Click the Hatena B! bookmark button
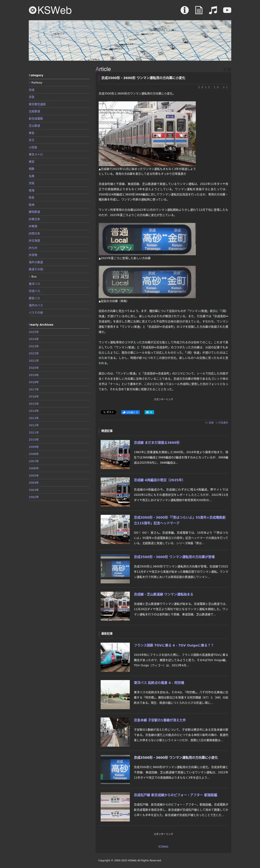The width and height of the screenshot is (260, 868). click(x=149, y=412)
